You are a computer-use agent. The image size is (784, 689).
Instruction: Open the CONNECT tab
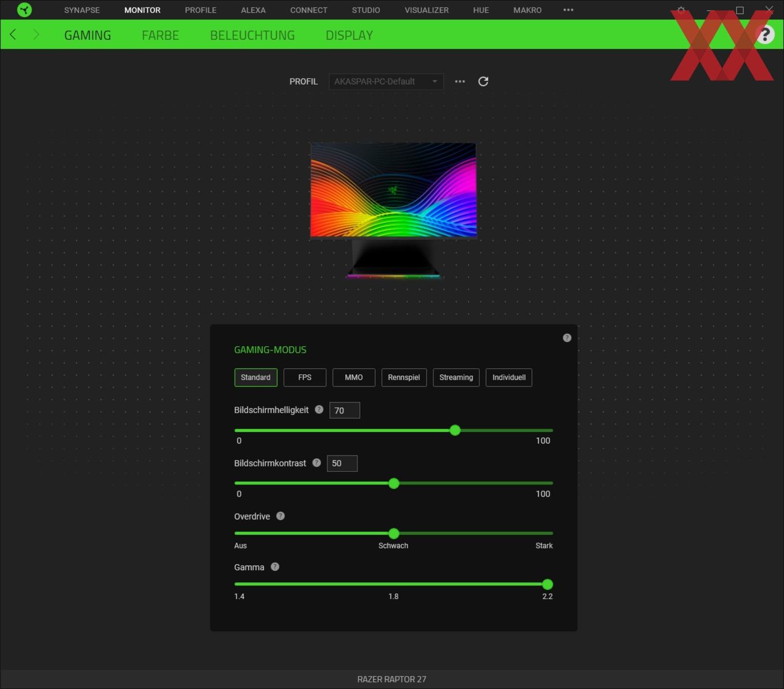coord(308,10)
